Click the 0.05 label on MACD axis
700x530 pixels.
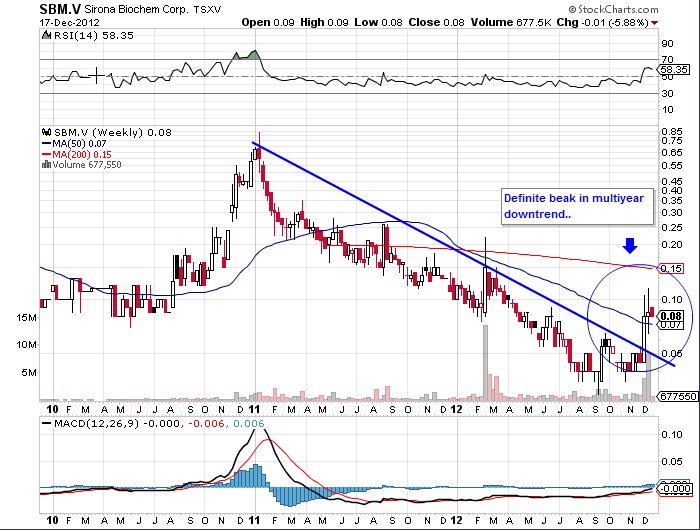coord(672,462)
